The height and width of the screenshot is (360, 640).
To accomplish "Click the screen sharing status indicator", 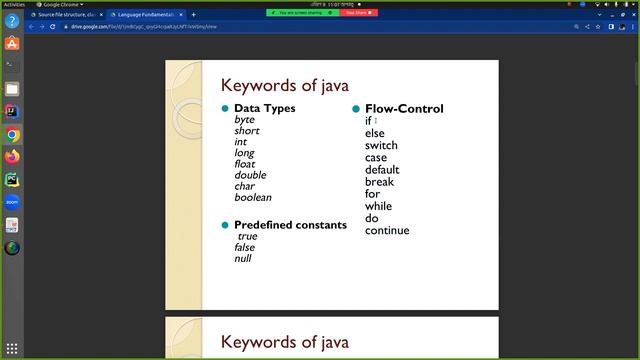I will pos(302,13).
